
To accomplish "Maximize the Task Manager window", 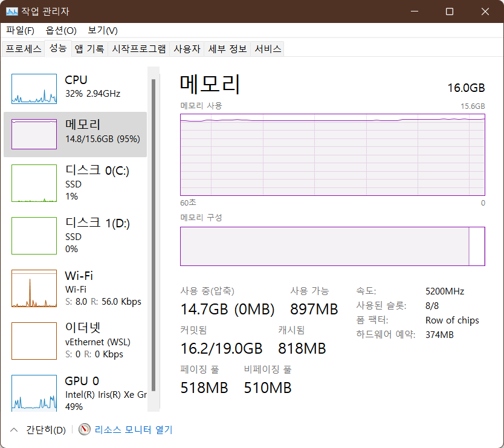I will 450,11.
